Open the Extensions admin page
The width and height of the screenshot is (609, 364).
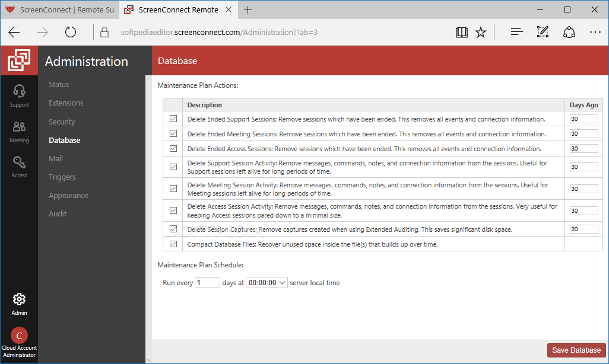click(66, 103)
